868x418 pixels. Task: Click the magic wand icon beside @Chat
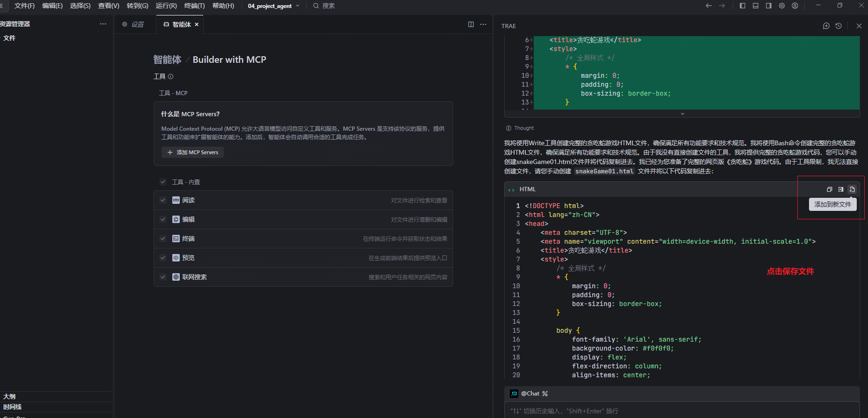click(x=545, y=394)
